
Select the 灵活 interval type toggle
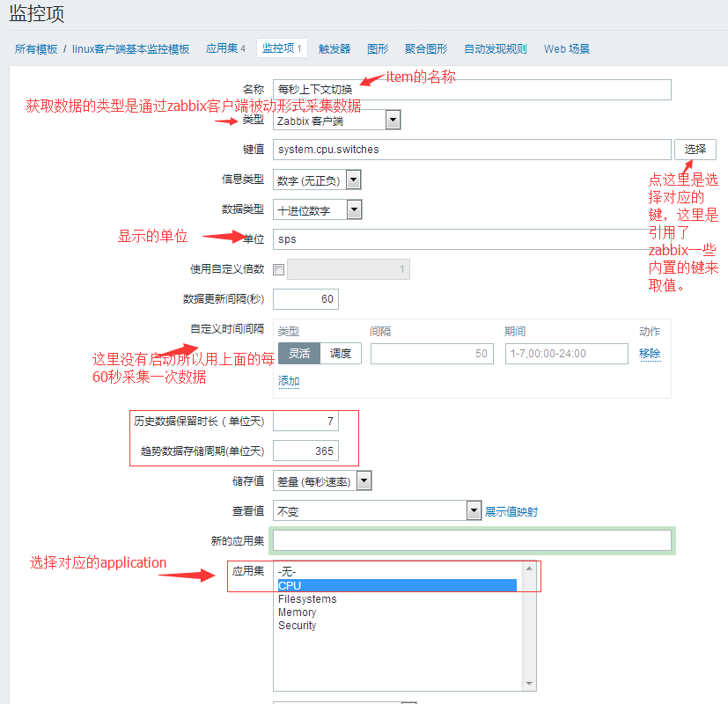(x=299, y=353)
